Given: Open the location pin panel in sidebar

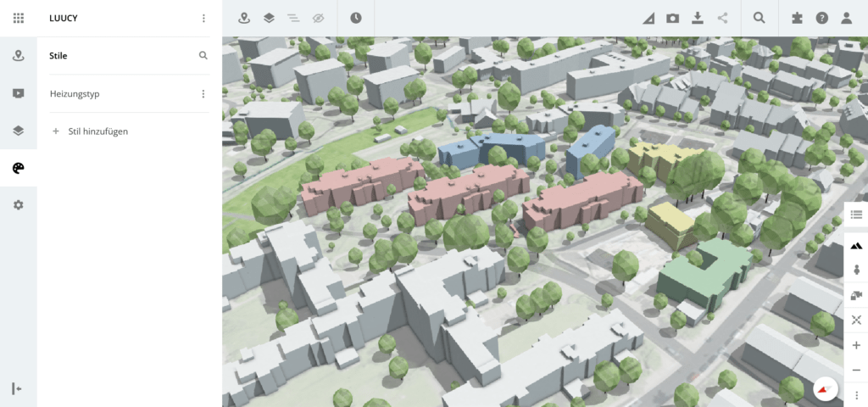Looking at the screenshot, I should click(19, 56).
